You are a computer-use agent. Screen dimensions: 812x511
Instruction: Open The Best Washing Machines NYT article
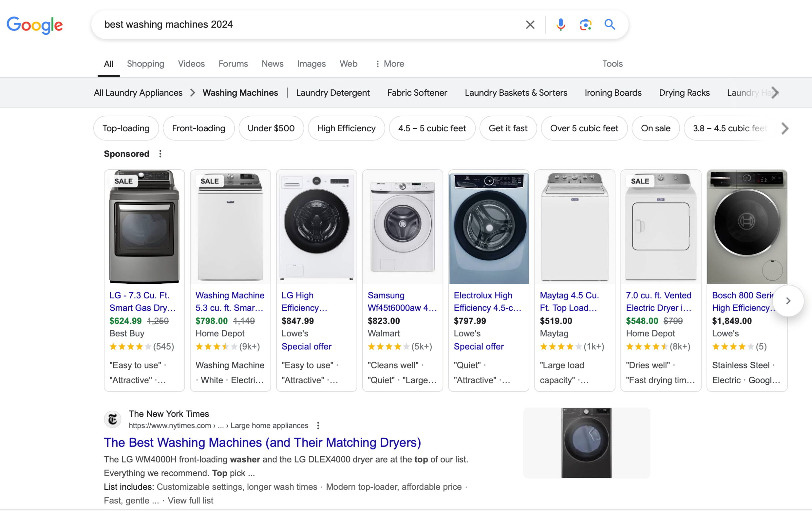[262, 443]
